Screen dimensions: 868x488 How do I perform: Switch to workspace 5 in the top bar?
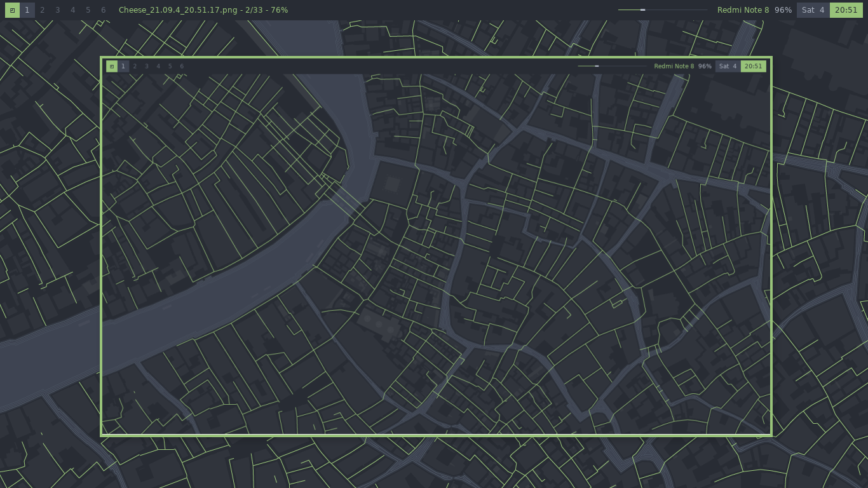point(88,10)
